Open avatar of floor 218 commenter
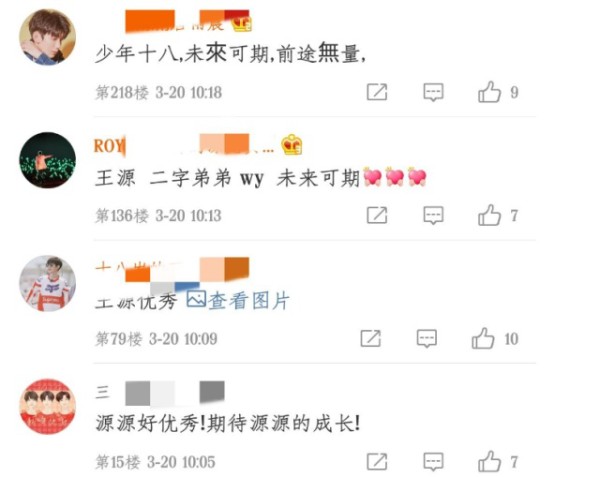The height and width of the screenshot is (477, 600). click(47, 37)
